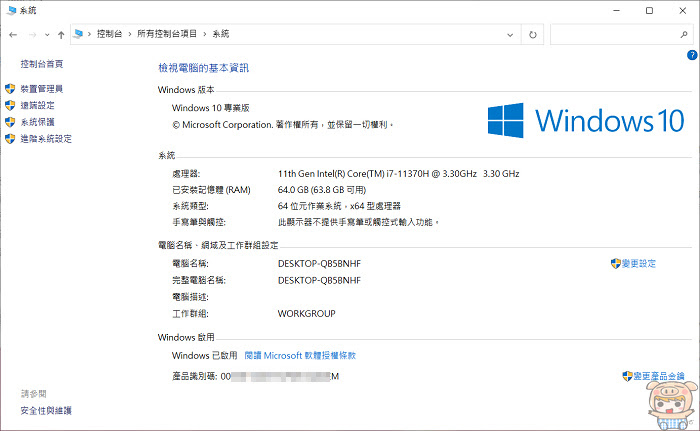The width and height of the screenshot is (700, 431).
Task: Open 裝置管理員 in the sidebar
Action: coord(42,89)
